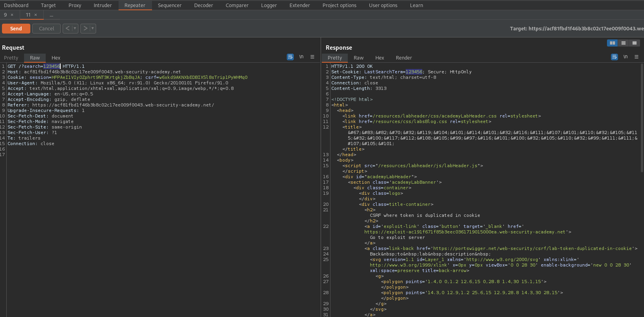Image resolution: width=644 pixels, height=317 pixels.
Task: Click the User-Agent header line
Action: (118, 83)
